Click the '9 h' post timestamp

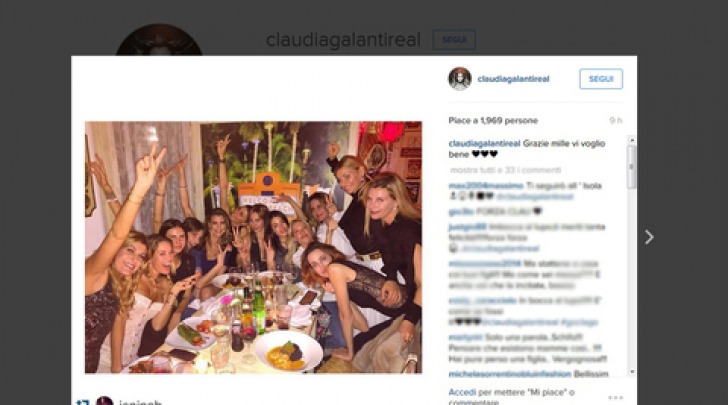tap(616, 120)
